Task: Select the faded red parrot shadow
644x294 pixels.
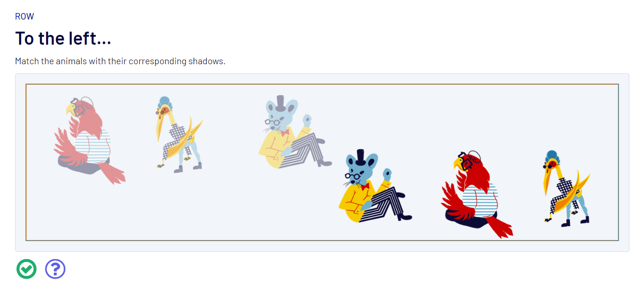Action: tap(89, 140)
